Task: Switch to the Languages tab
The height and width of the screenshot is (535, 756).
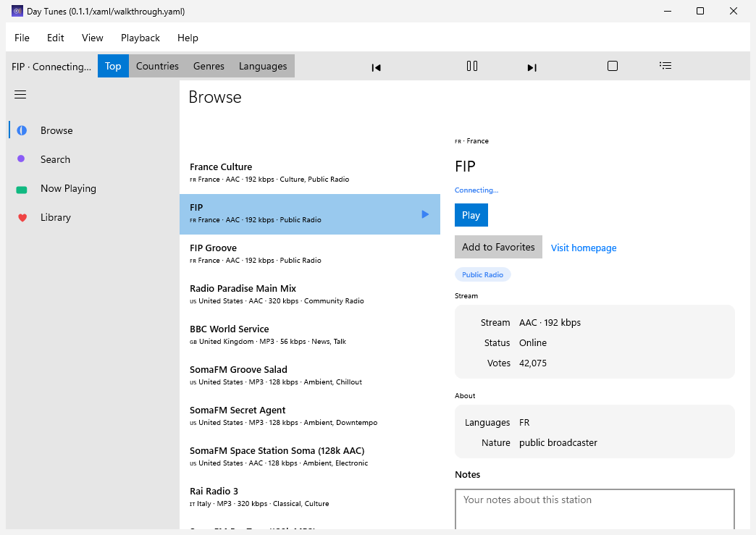Action: (x=263, y=66)
